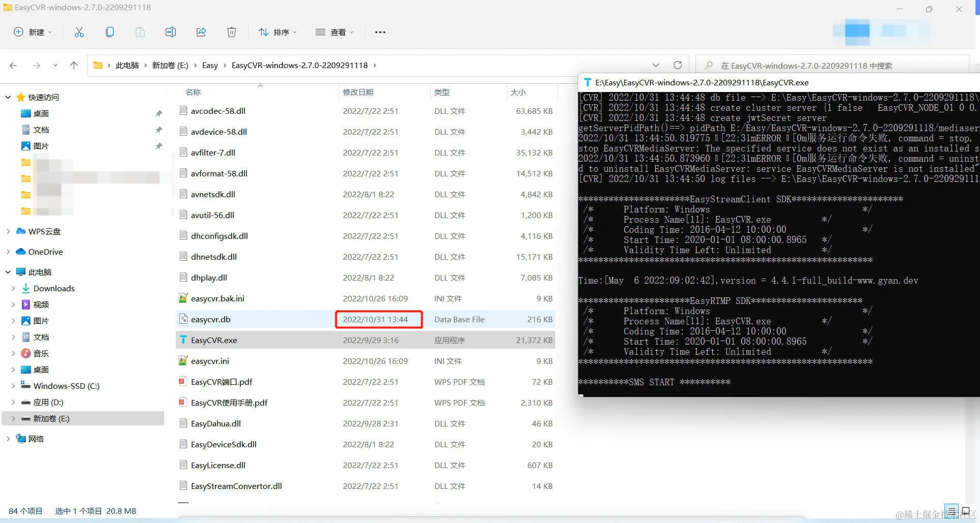This screenshot has height=523, width=980.
Task: Go back with the left arrow
Action: (13, 65)
